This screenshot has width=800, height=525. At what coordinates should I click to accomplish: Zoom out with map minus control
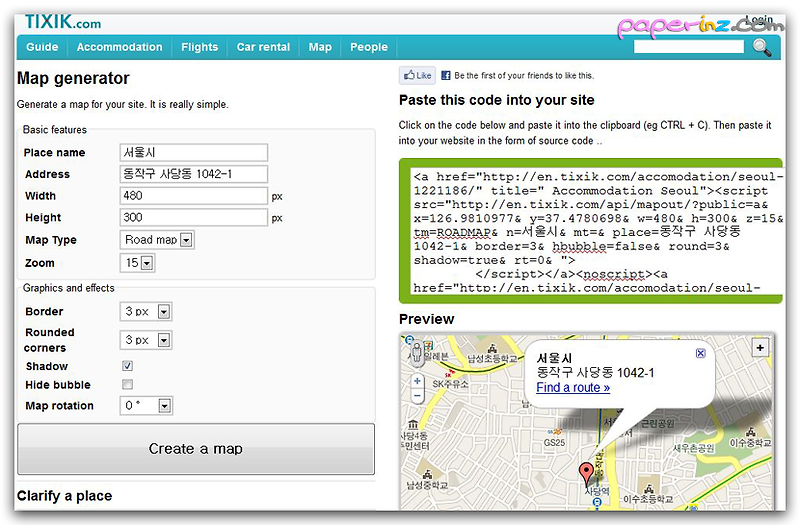pos(417,396)
